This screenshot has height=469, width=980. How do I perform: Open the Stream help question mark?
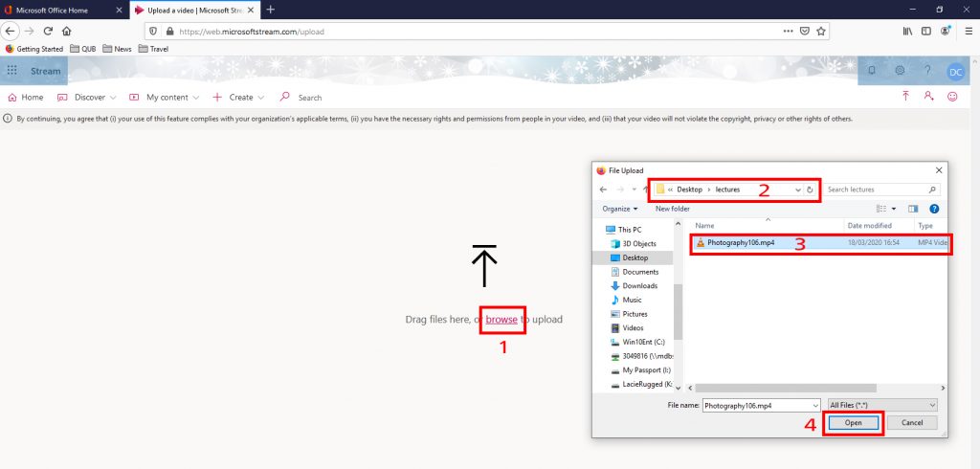(x=927, y=71)
